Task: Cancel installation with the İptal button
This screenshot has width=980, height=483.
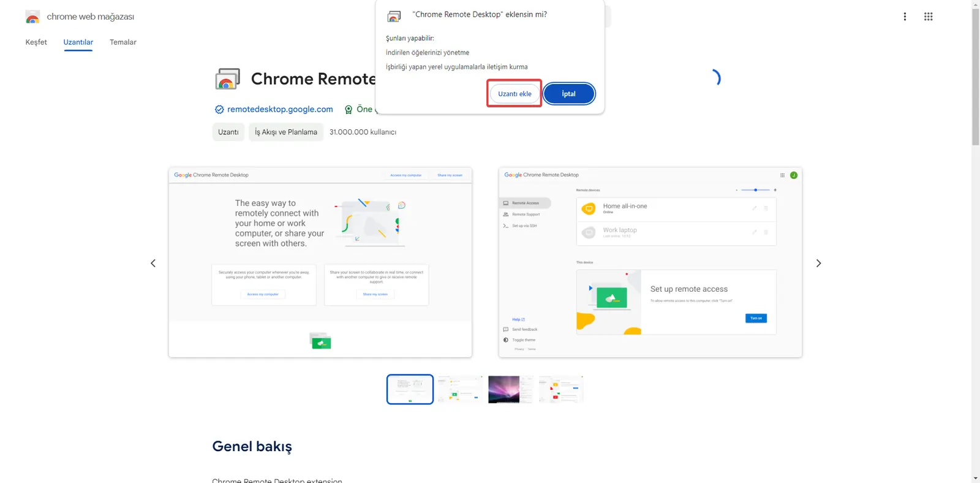Action: (x=569, y=94)
